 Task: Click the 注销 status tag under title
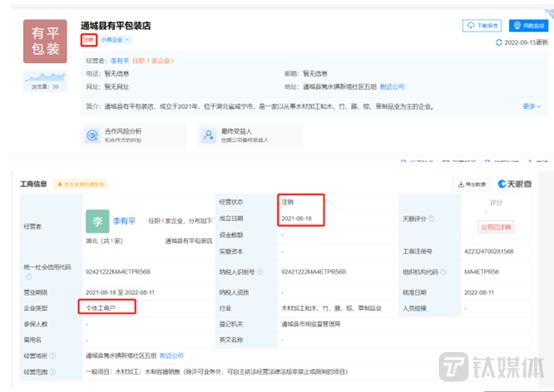(x=89, y=40)
